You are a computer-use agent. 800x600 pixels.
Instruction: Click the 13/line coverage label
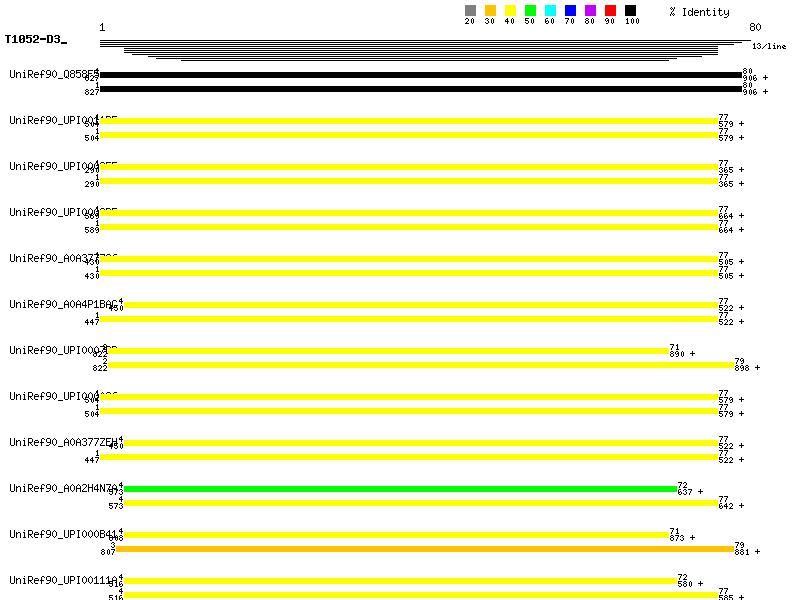pos(769,46)
